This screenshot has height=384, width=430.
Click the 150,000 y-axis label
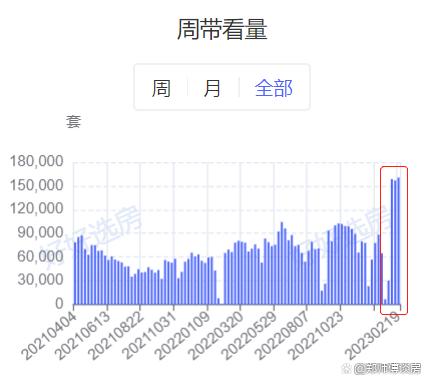coord(37,185)
